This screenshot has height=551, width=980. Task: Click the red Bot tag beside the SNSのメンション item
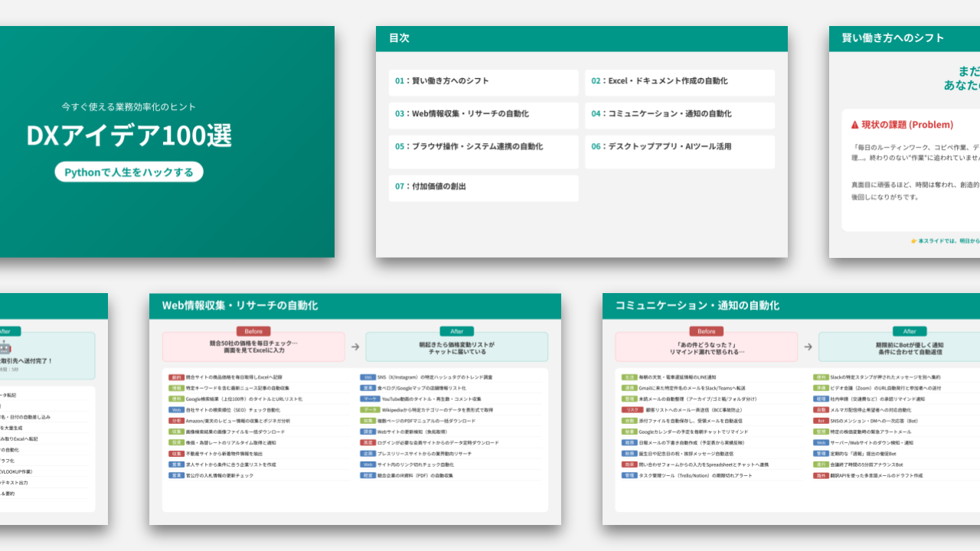(821, 420)
